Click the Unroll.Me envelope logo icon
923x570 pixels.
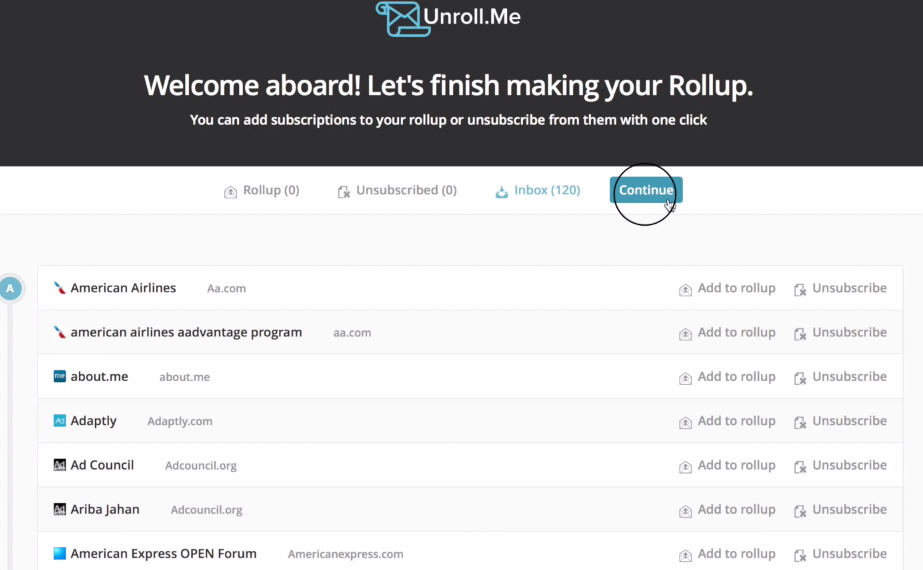398,18
